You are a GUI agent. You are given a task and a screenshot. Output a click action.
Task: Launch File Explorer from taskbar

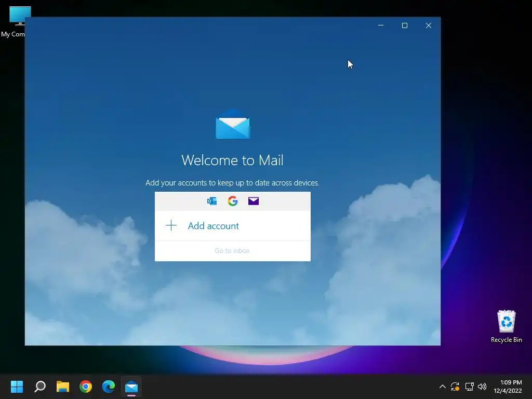(x=63, y=387)
